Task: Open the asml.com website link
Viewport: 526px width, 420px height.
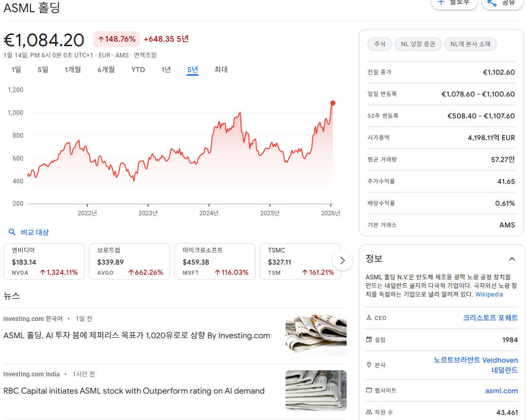Action: click(502, 391)
